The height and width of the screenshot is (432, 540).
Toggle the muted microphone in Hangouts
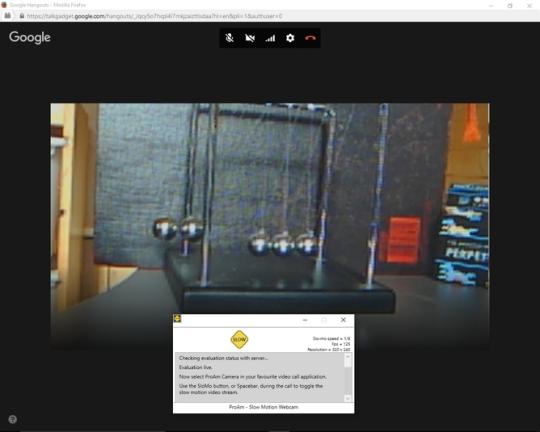pos(229,38)
